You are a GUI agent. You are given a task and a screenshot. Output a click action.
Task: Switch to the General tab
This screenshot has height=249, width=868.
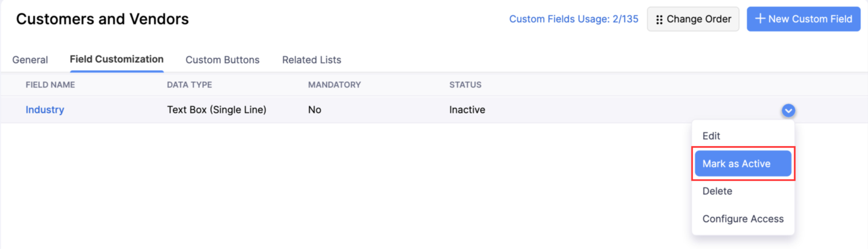(30, 59)
